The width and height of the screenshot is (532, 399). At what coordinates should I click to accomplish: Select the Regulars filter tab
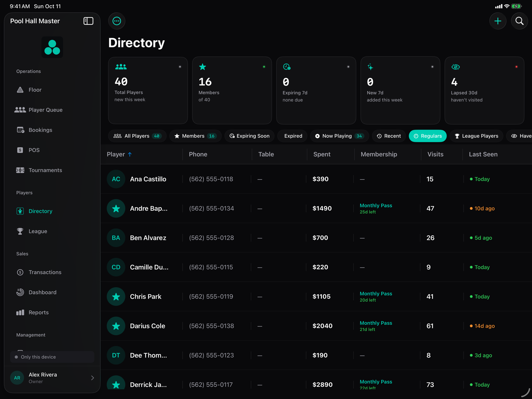click(x=428, y=136)
